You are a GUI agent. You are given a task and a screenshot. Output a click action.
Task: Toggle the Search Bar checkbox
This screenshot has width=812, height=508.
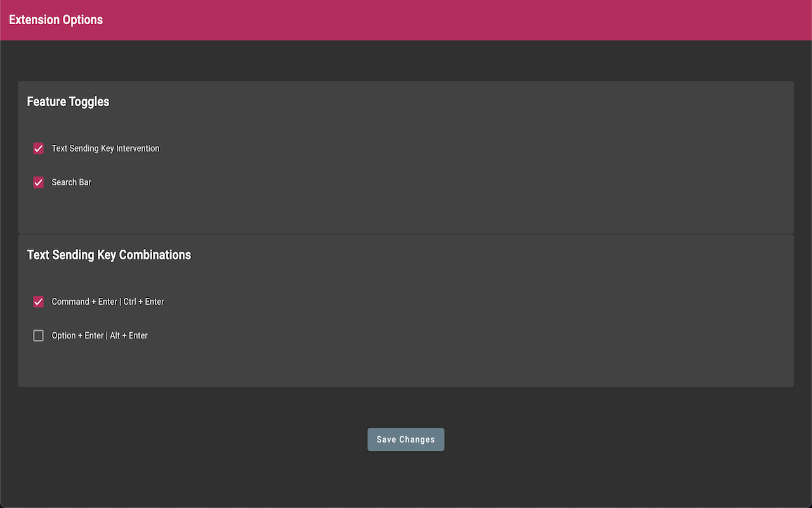pyautogui.click(x=38, y=182)
